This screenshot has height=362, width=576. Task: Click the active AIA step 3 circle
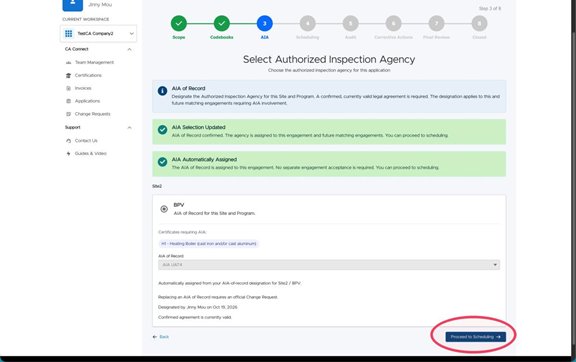coord(264,24)
